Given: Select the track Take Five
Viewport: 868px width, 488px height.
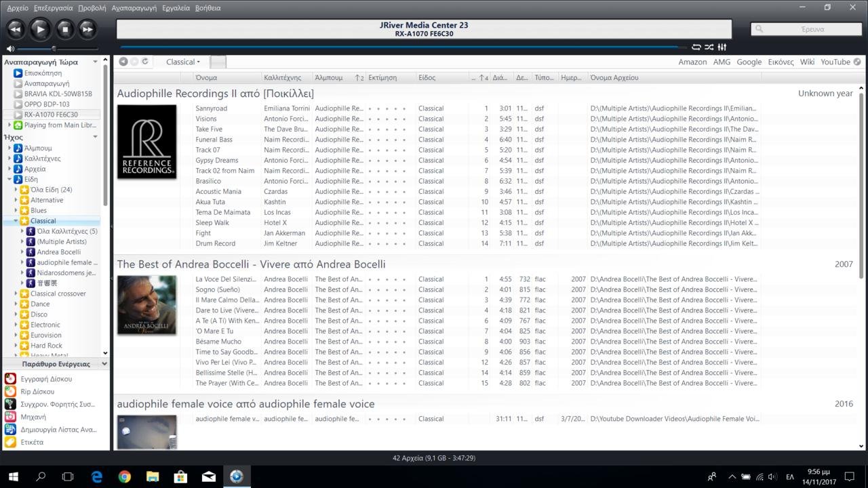Looking at the screenshot, I should click(x=209, y=129).
